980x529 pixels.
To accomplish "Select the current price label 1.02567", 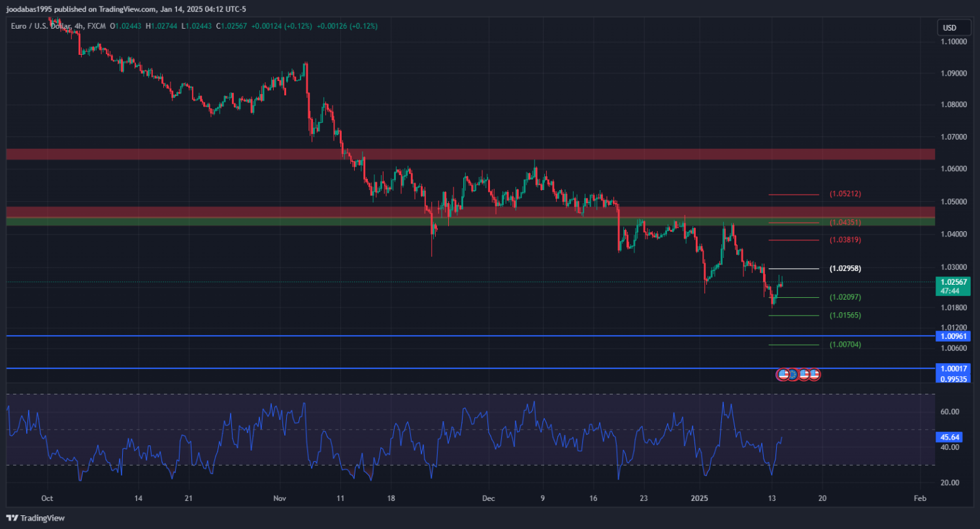I will (x=953, y=281).
